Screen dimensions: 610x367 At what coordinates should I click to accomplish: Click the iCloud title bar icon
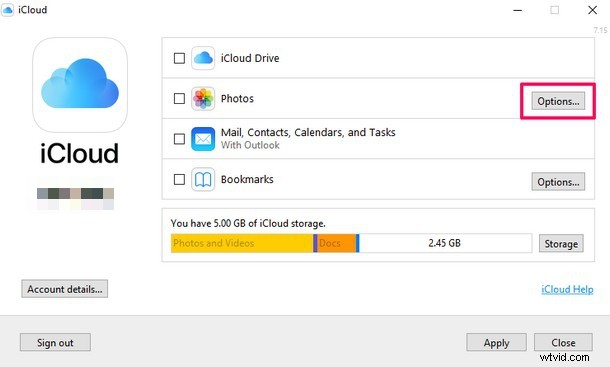coord(7,10)
